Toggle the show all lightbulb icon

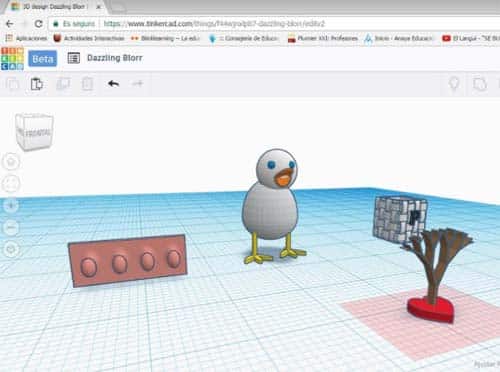coord(454,84)
